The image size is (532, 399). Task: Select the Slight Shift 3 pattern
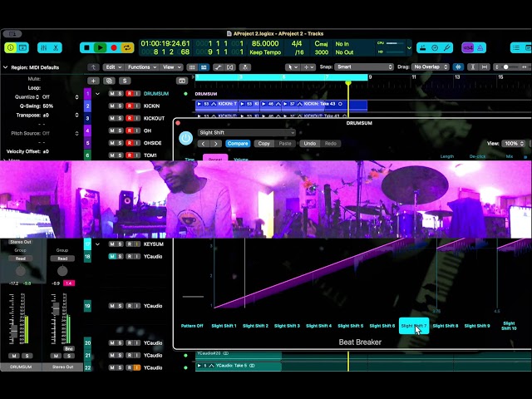tap(287, 326)
